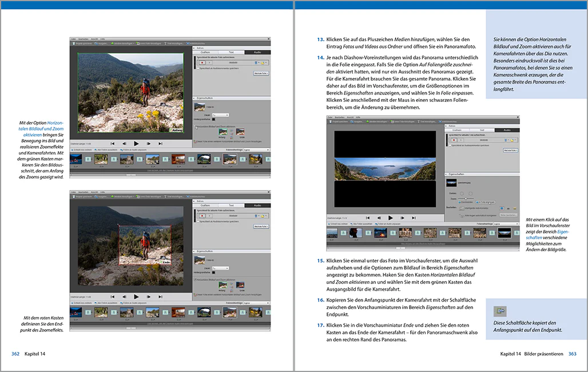Screen dimensions: 588x372
Task: Jump to first slide in panorama screenshot
Action: point(368,218)
